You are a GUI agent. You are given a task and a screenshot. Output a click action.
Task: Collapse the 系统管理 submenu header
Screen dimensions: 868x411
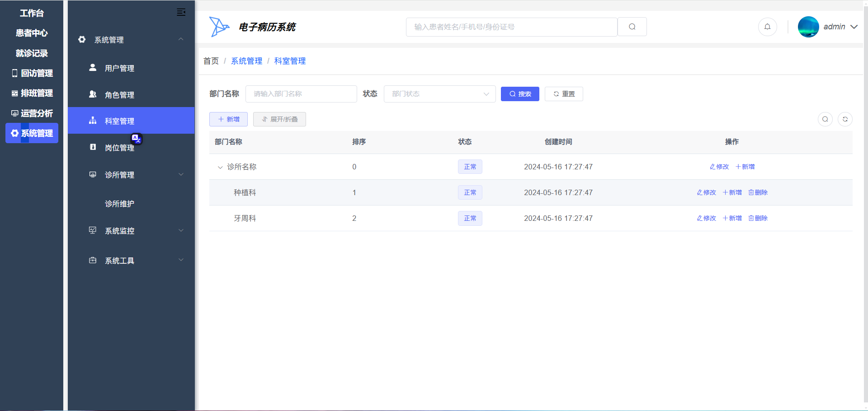(x=131, y=40)
